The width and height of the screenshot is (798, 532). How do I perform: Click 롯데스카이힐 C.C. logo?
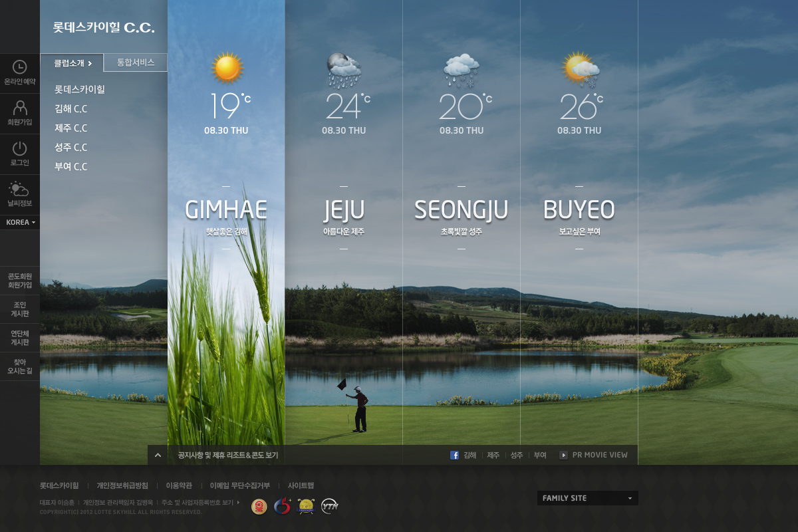click(x=104, y=28)
